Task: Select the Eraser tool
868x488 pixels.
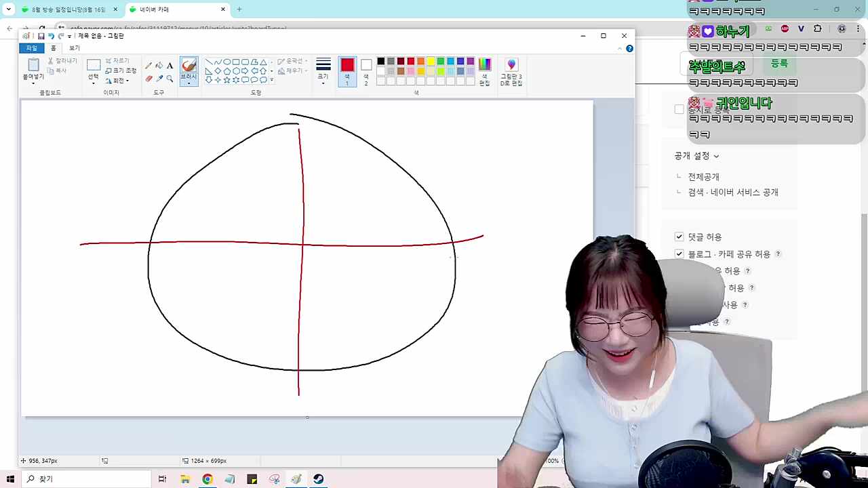Action: coord(149,79)
